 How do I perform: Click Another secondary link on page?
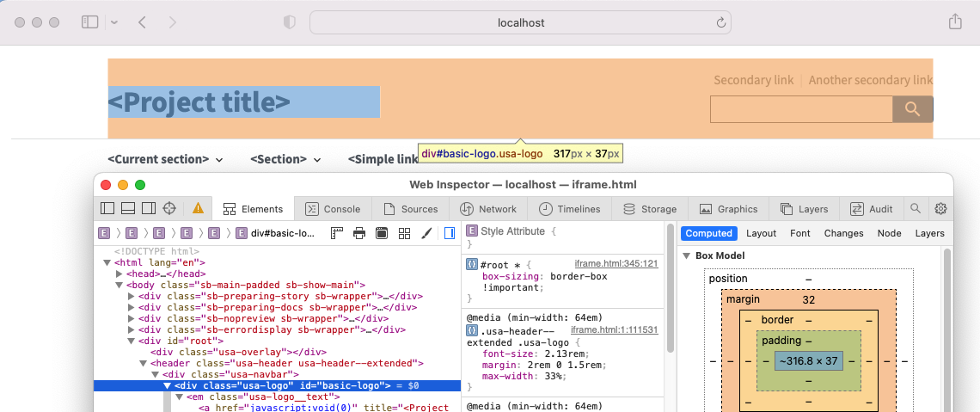pos(871,80)
